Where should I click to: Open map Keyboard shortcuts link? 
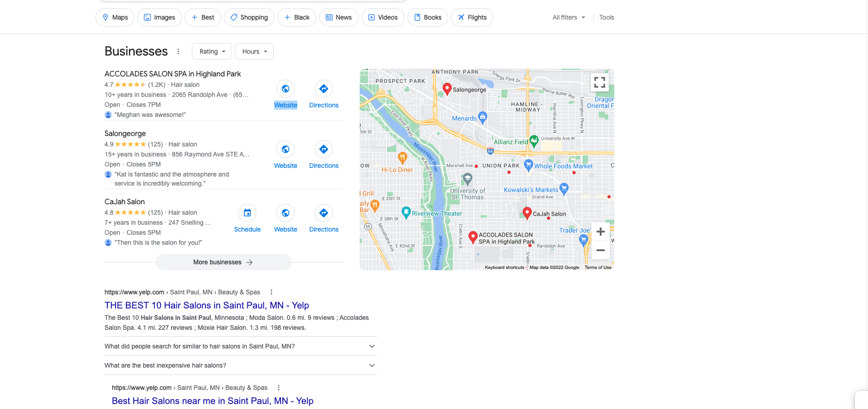[x=504, y=268]
